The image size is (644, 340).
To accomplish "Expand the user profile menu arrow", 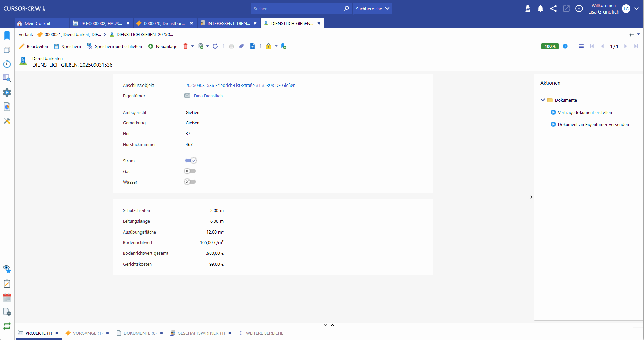I will (x=637, y=9).
